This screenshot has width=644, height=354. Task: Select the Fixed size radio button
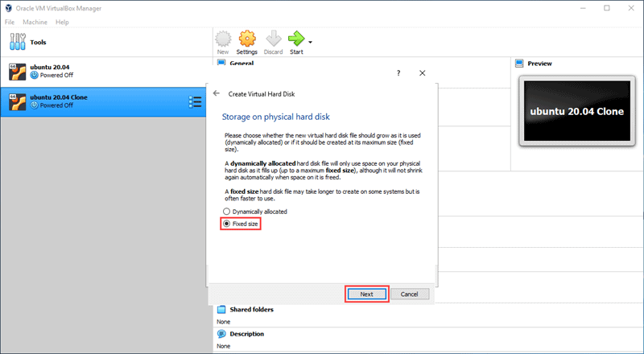pyautogui.click(x=226, y=224)
